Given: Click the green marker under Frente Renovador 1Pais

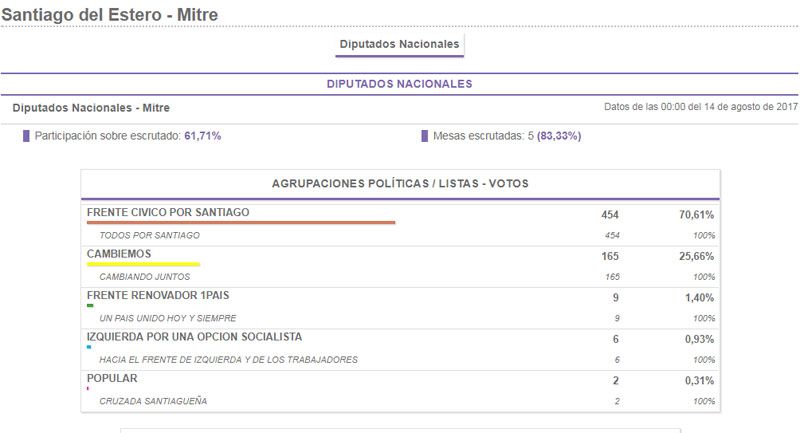Looking at the screenshot, I should pos(90,306).
